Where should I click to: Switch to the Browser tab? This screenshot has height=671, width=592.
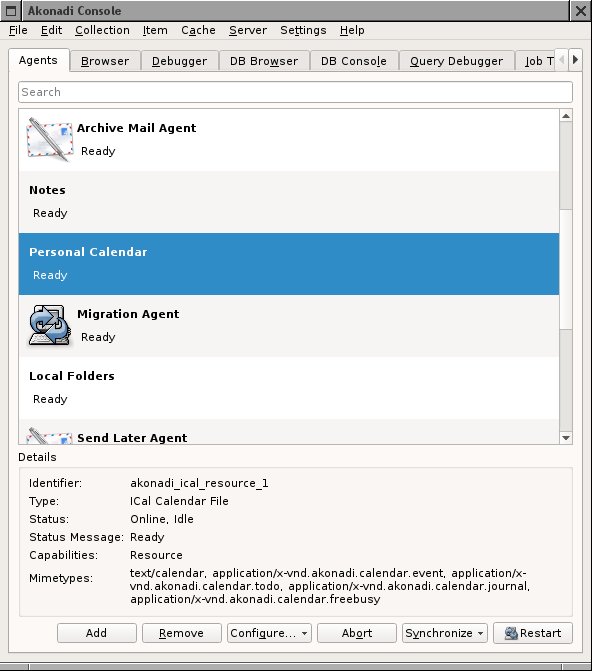[x=105, y=61]
